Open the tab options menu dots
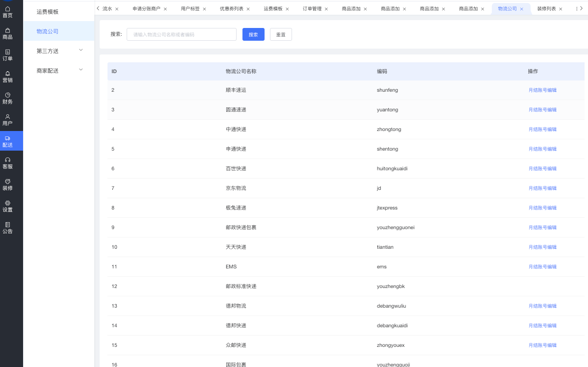This screenshot has width=588, height=367. tap(577, 9)
